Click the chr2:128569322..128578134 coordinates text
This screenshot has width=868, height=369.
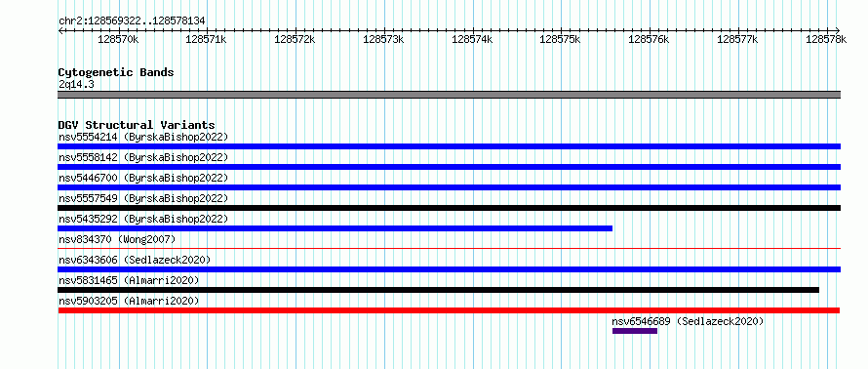point(132,20)
